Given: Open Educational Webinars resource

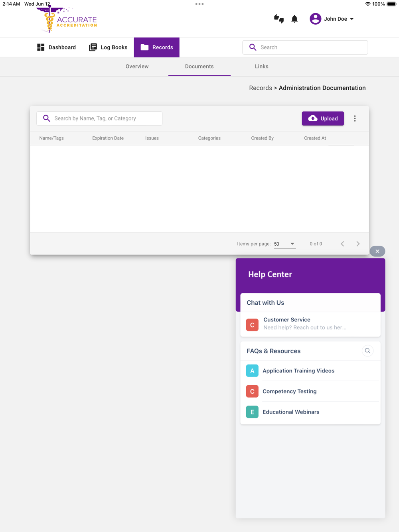Looking at the screenshot, I should point(310,412).
